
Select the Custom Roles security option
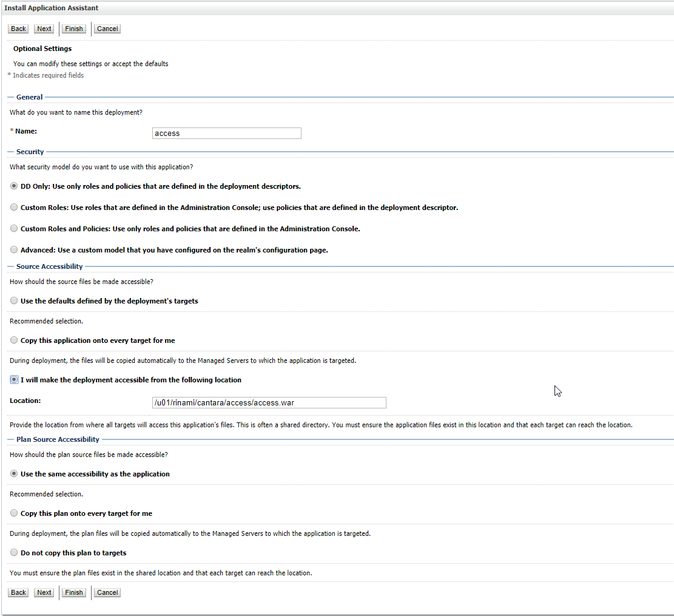[x=14, y=208]
